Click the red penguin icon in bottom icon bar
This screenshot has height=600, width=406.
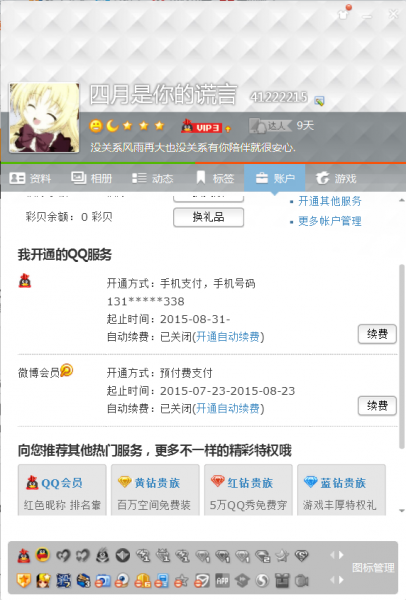pos(24,555)
